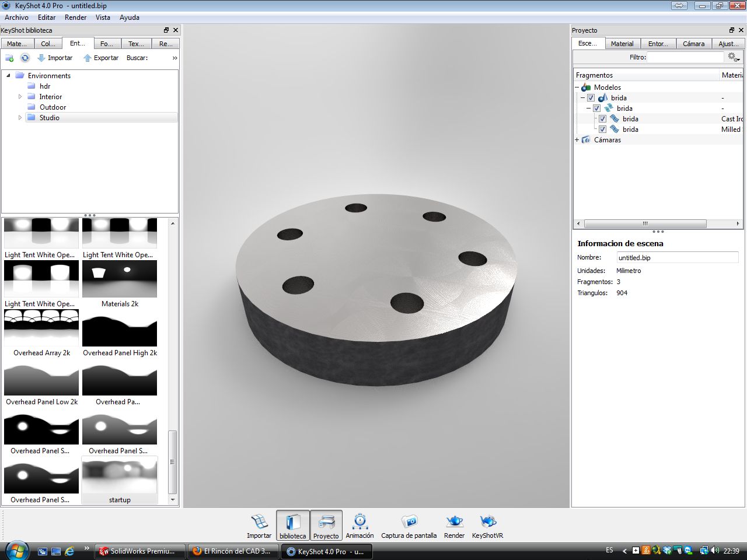Expand the Interior folder

(x=20, y=97)
